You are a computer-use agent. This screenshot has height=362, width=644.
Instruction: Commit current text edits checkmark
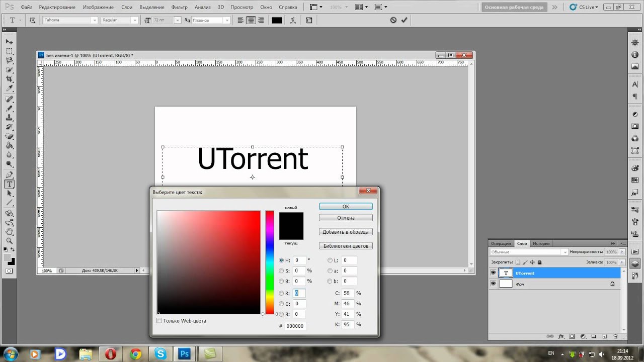click(404, 20)
